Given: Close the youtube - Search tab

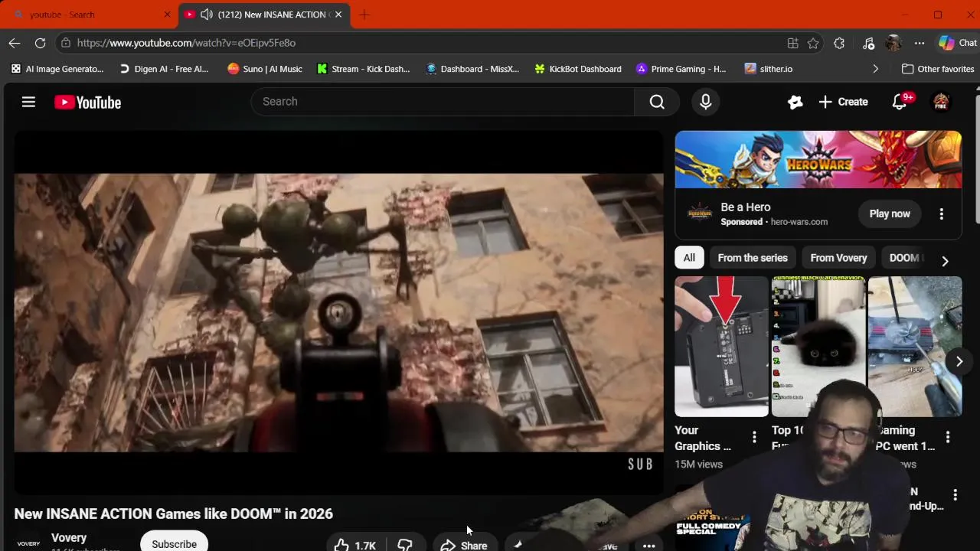Looking at the screenshot, I should [x=167, y=15].
